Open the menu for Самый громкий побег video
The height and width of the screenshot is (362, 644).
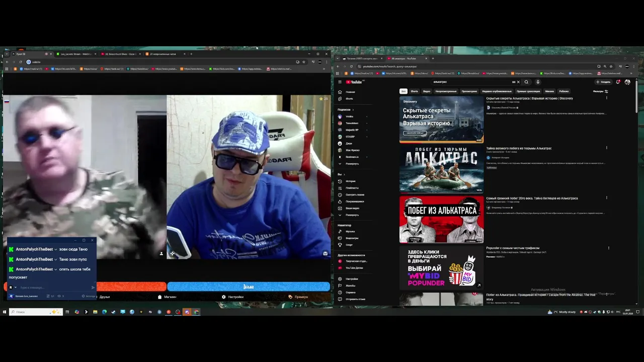click(606, 198)
